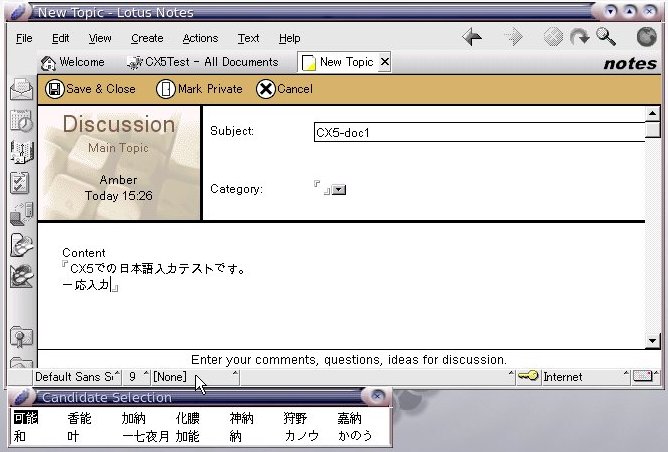The height and width of the screenshot is (452, 668).
Task: Open the Text menu
Action: coord(248,38)
